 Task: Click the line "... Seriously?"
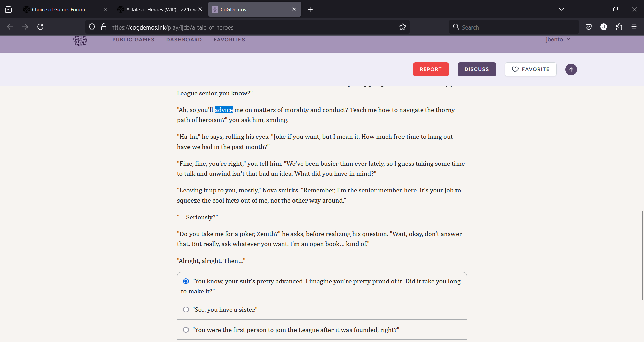pyautogui.click(x=198, y=217)
